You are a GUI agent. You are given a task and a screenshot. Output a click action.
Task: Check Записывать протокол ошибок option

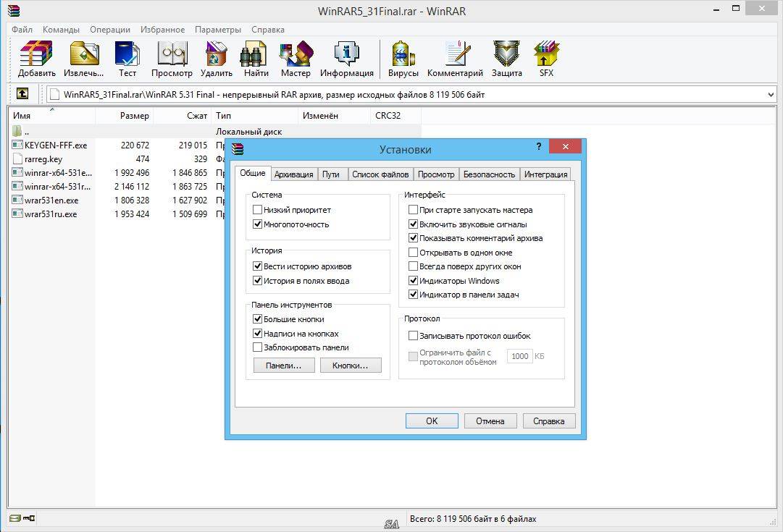[x=413, y=336]
